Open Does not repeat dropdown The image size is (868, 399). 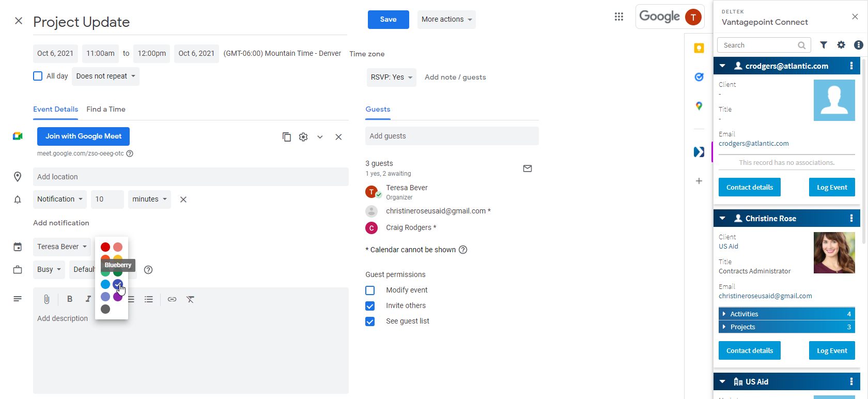pos(106,76)
